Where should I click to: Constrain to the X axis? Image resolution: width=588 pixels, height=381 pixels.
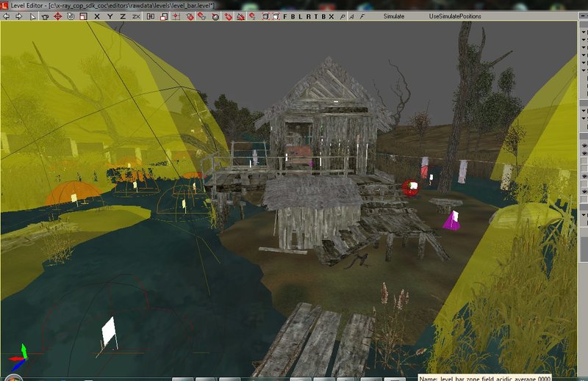97,16
